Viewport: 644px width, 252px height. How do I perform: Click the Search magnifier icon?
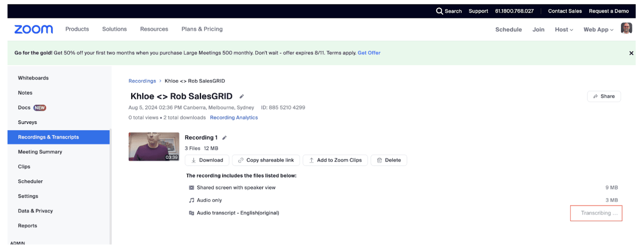point(439,11)
